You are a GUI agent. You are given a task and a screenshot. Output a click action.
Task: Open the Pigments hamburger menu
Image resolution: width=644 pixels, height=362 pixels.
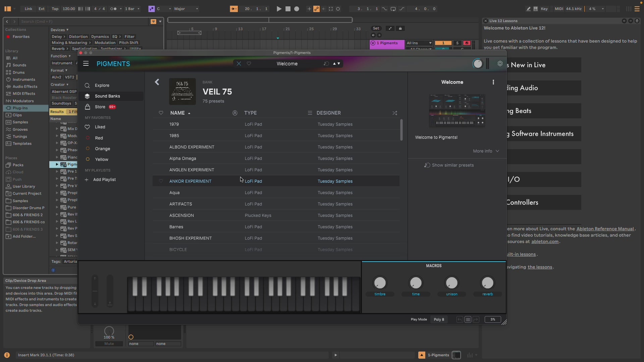86,63
